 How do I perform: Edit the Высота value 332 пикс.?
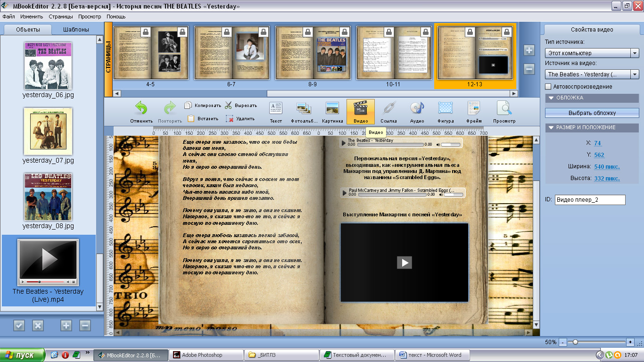(607, 179)
